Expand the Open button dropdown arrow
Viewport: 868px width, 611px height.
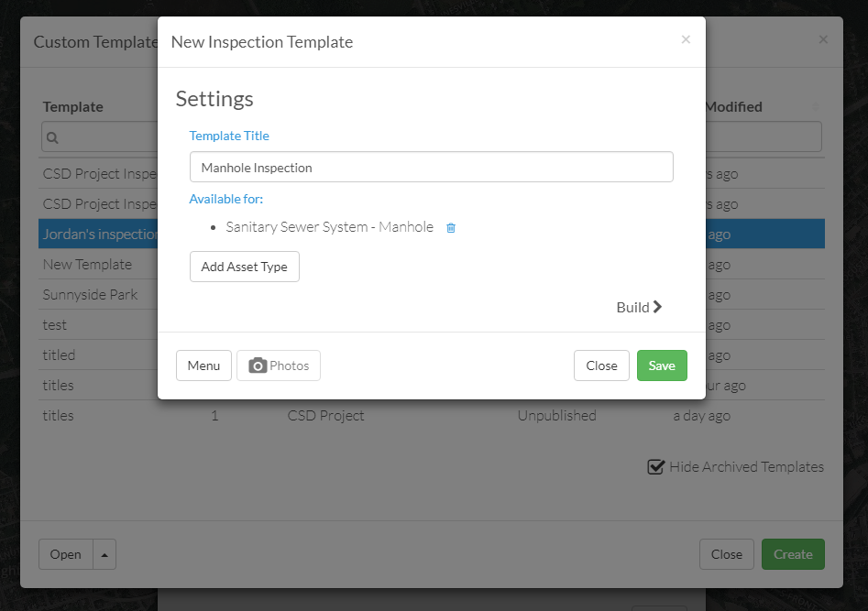click(x=104, y=554)
